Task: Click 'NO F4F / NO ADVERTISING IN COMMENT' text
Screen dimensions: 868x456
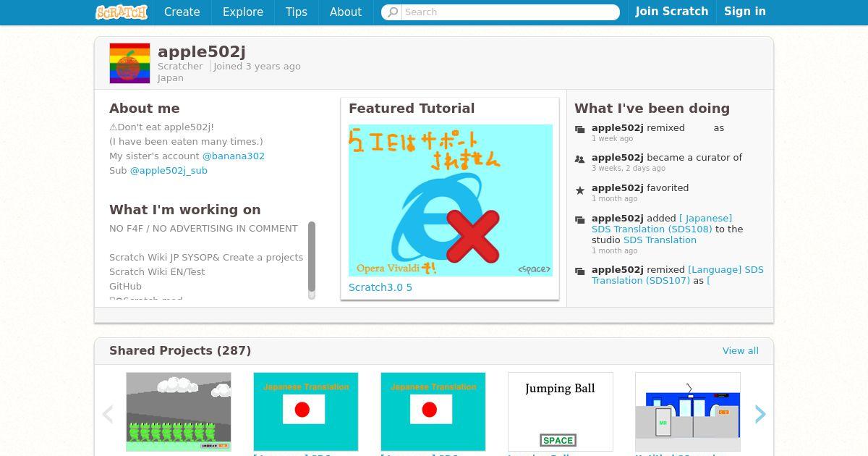Action: tap(203, 229)
